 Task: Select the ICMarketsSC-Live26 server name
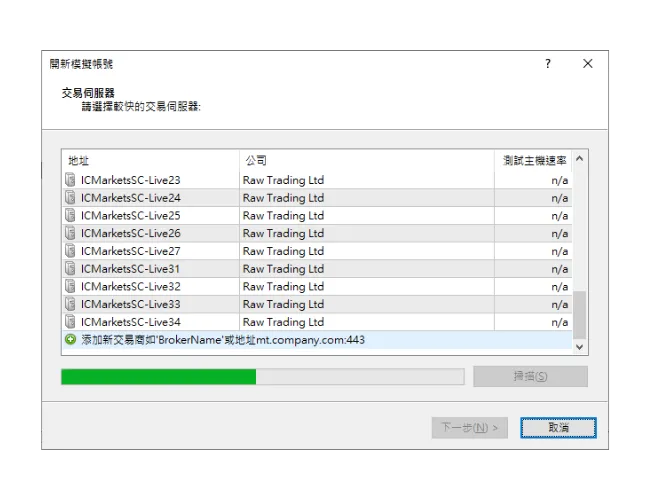[x=131, y=233]
